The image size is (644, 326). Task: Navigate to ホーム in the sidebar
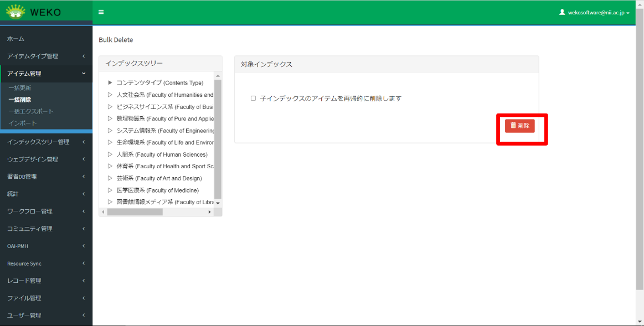[13, 39]
